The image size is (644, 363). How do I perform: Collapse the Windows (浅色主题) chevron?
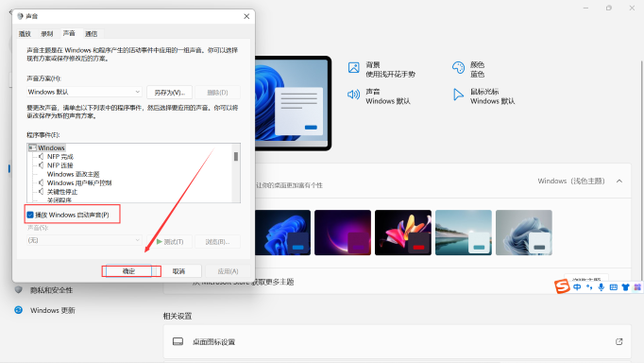[x=619, y=181]
